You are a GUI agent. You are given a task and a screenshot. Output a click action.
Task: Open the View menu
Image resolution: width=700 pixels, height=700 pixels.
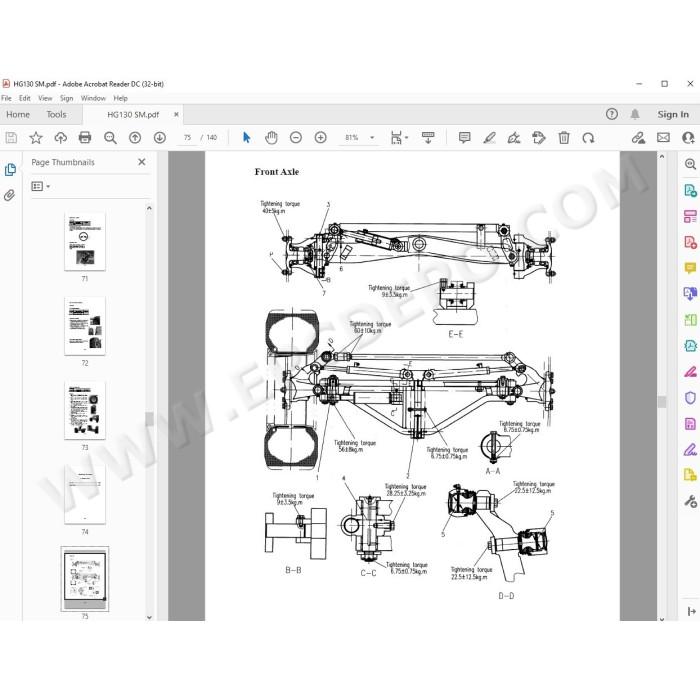(x=45, y=98)
